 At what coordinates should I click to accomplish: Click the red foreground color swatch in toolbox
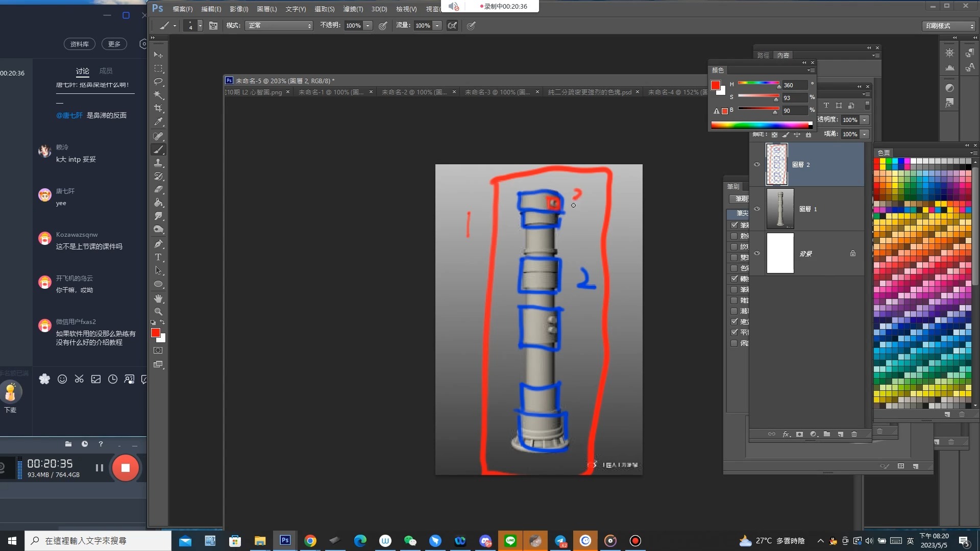pos(156,333)
